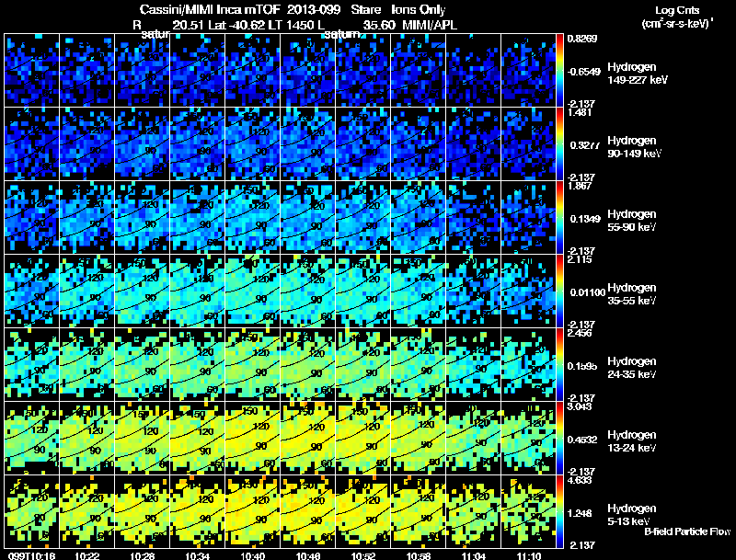Click the color bar beside Hydrogen 24-35 keV
This screenshot has width=736, height=560.
click(x=559, y=365)
